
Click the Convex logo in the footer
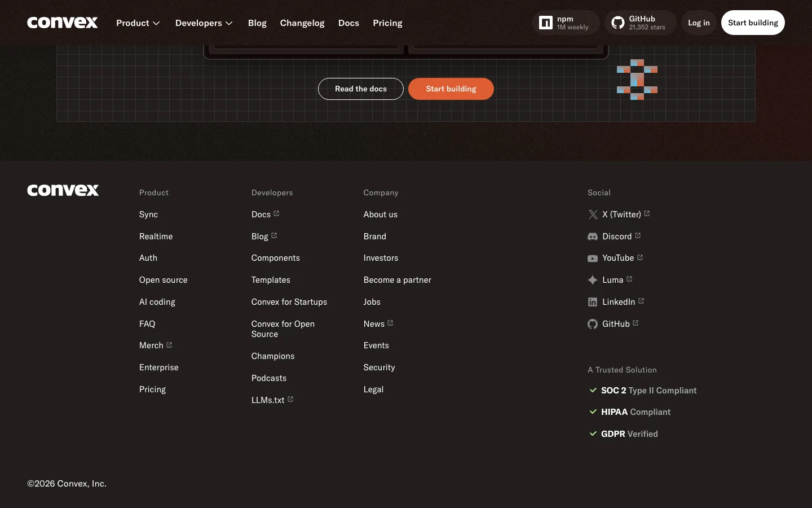(x=63, y=190)
